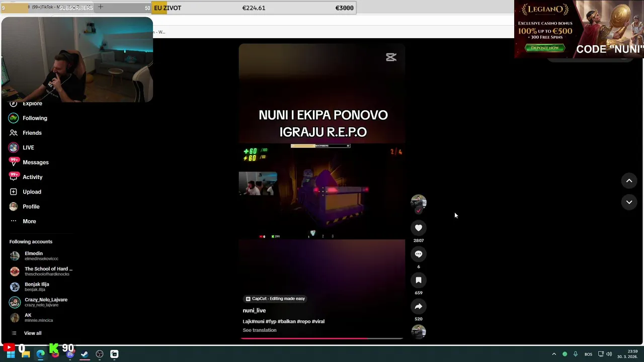This screenshot has width=644, height=362.
Task: Open the AK minnie.mincica account
Action: click(x=41, y=318)
